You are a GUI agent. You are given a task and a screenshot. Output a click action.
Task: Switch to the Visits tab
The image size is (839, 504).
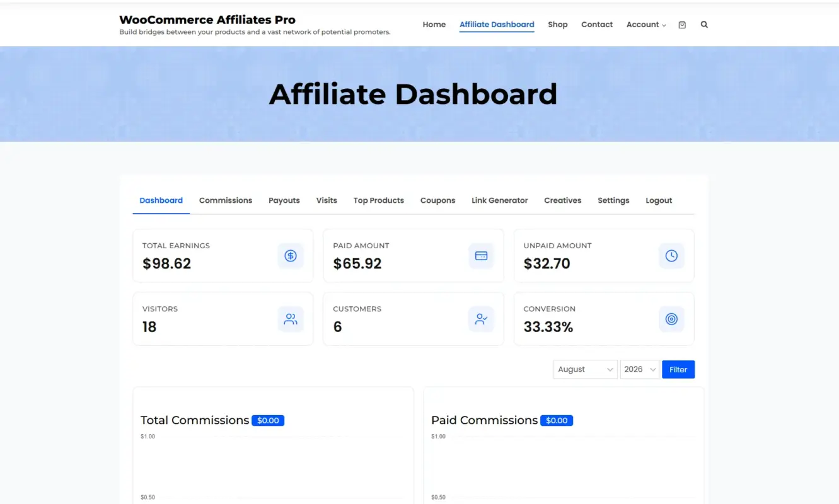[327, 200]
